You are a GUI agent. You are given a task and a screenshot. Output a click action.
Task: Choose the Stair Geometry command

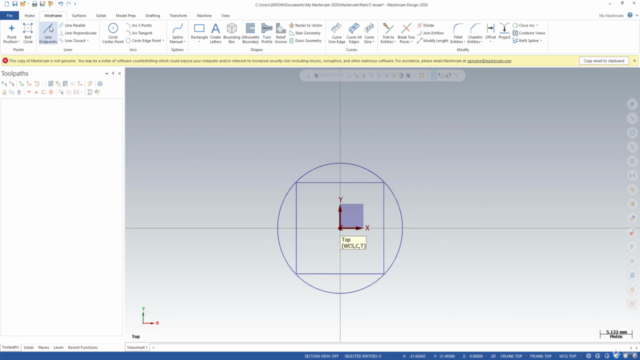click(305, 33)
